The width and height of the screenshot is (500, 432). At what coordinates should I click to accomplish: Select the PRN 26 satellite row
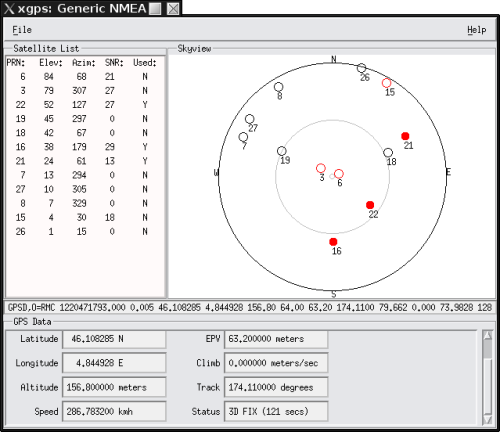(85, 231)
